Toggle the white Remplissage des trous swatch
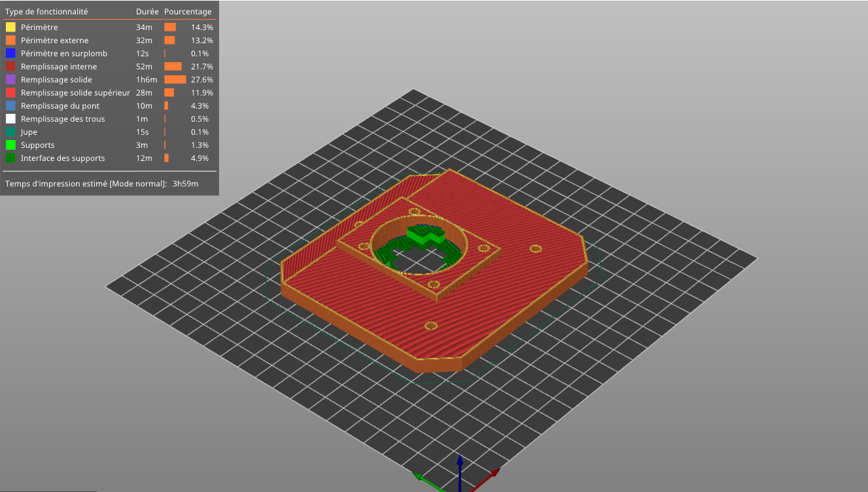The image size is (868, 492). tap(10, 119)
